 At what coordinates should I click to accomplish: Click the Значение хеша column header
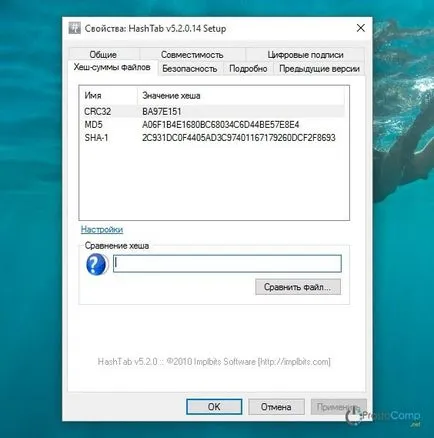240,96
